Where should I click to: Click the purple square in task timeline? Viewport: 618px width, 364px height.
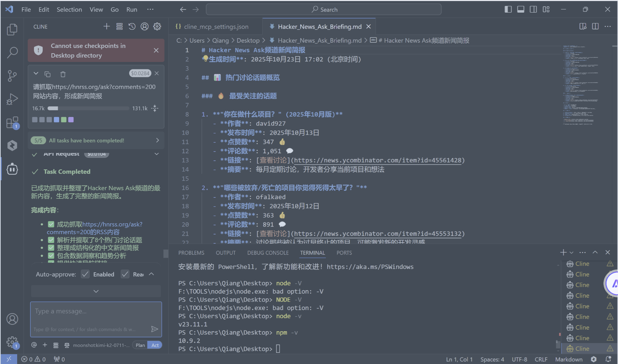point(71,119)
